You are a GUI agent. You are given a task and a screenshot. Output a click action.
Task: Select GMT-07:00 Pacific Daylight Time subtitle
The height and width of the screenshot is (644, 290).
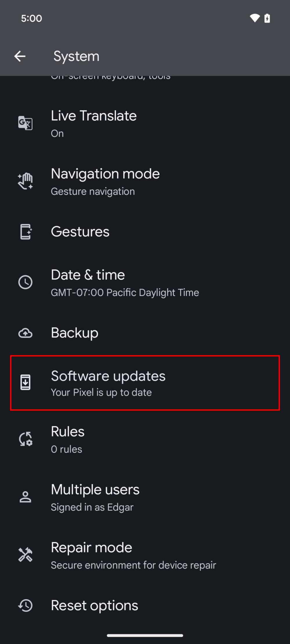click(125, 293)
